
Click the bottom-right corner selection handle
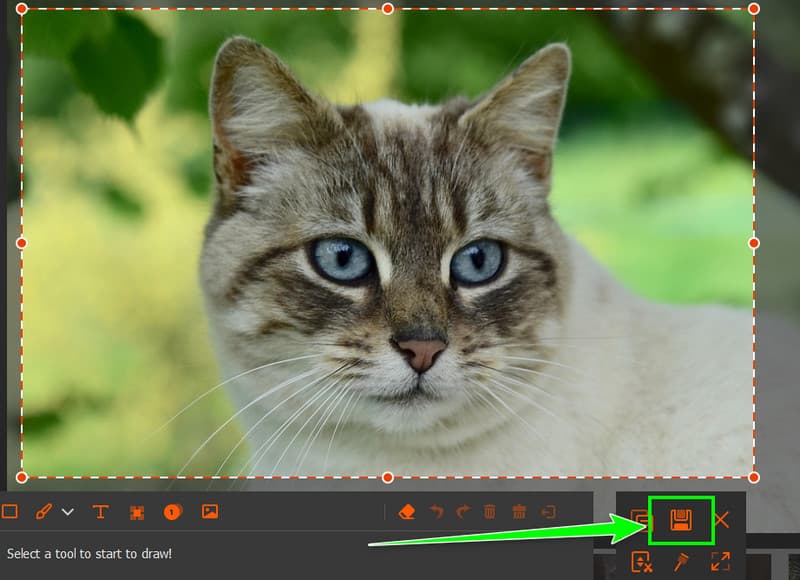click(x=754, y=477)
